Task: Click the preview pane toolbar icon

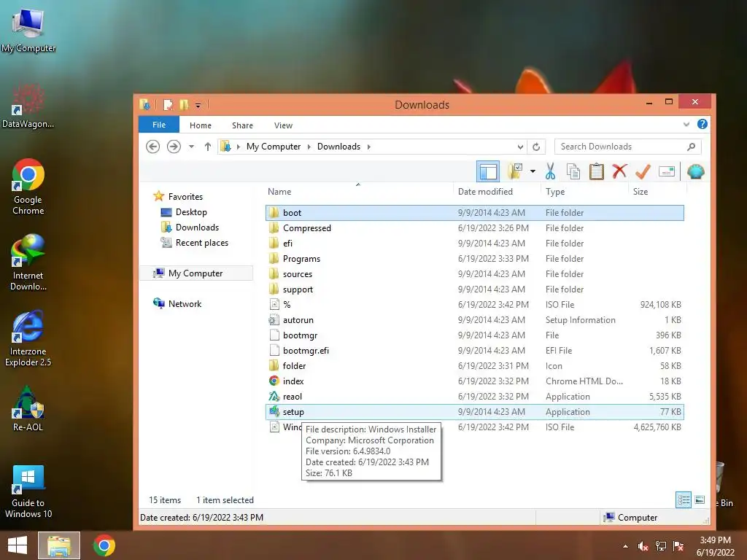Action: tap(488, 171)
